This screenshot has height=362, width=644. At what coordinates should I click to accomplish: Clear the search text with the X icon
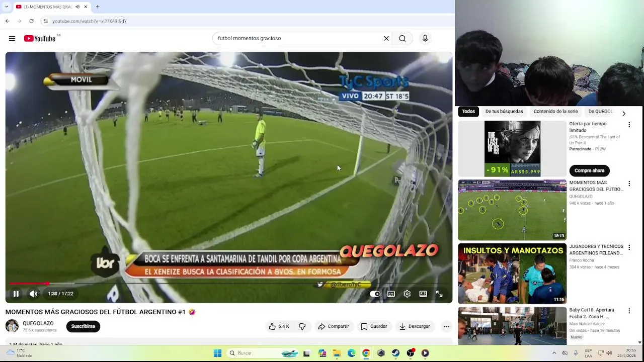(386, 38)
